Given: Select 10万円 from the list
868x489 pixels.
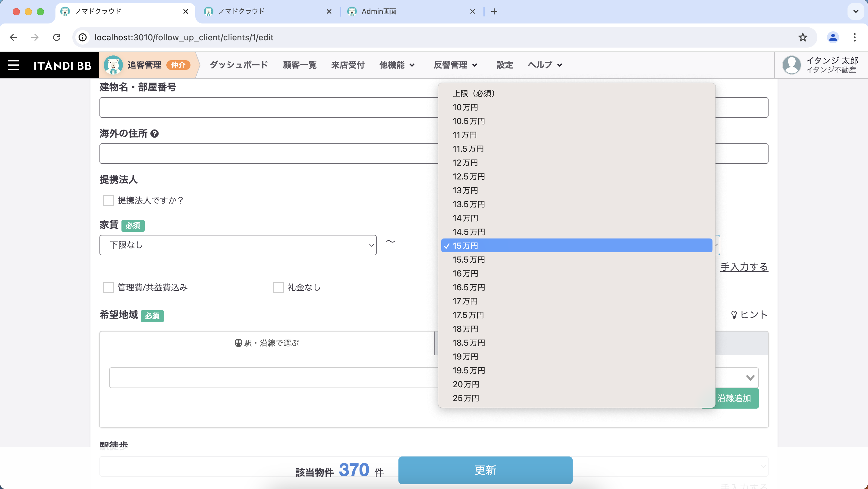Looking at the screenshot, I should 577,107.
